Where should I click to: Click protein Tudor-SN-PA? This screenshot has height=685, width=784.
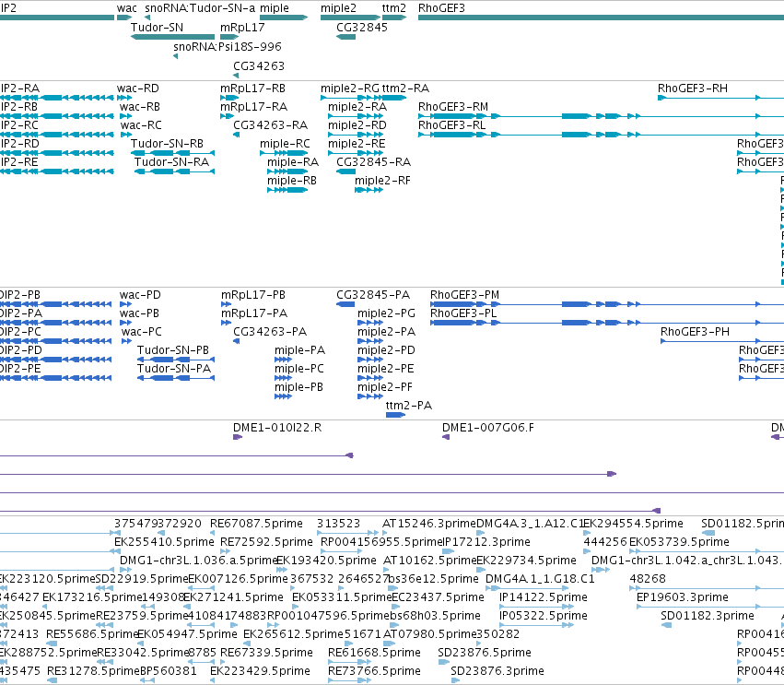(174, 370)
